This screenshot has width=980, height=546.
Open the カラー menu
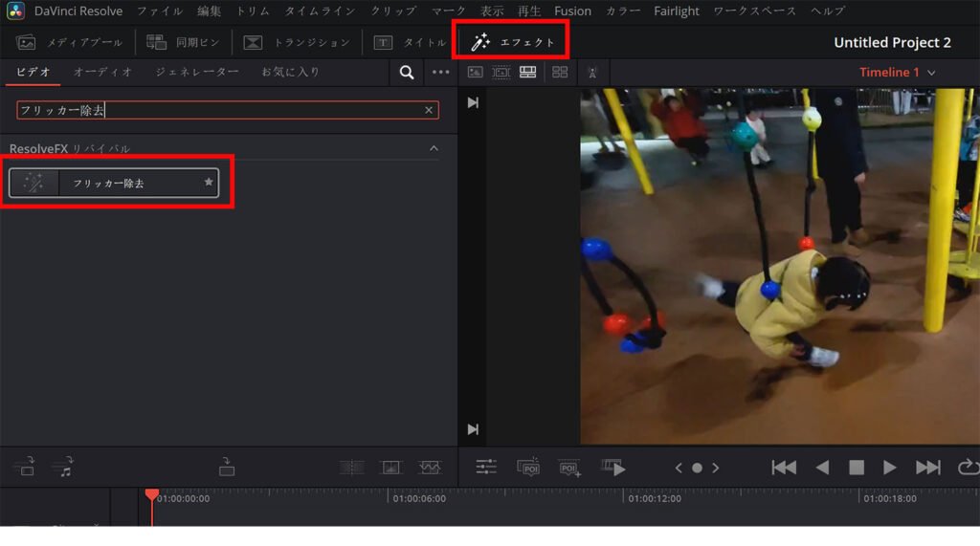pyautogui.click(x=623, y=11)
